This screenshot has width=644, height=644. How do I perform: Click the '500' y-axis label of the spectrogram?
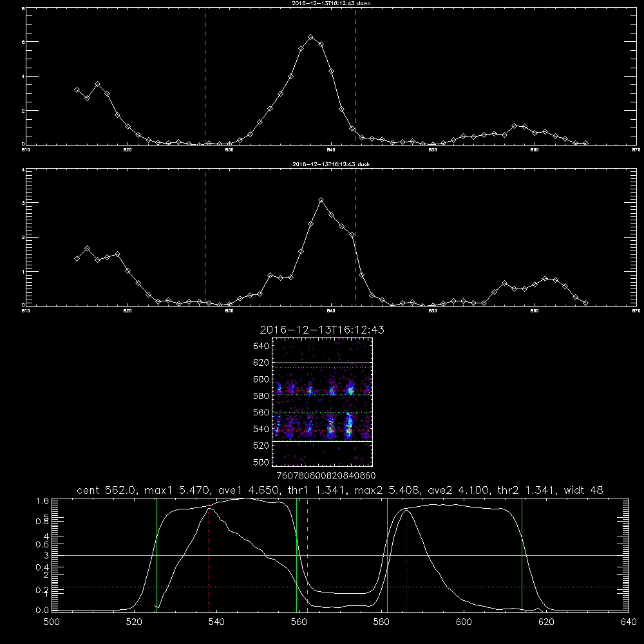click(x=261, y=462)
